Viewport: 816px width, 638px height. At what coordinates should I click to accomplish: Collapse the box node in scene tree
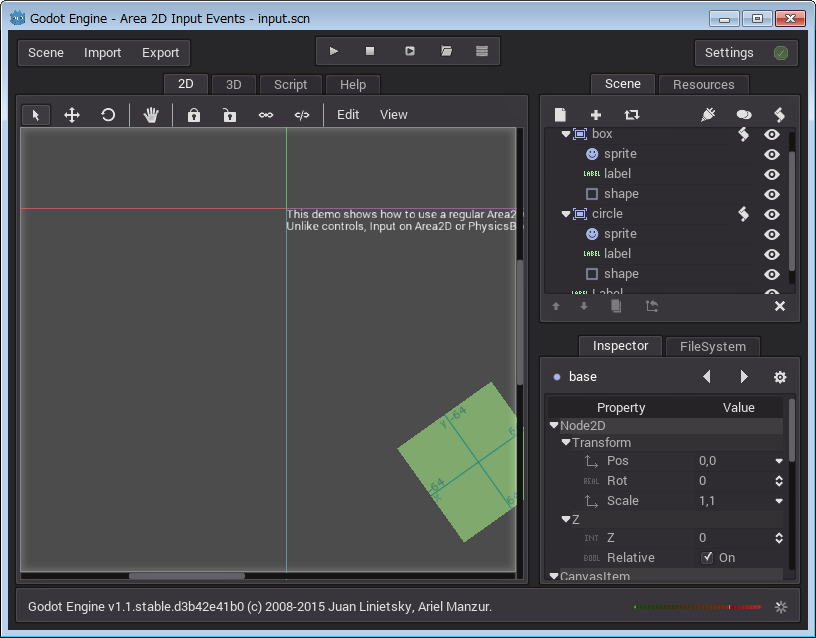(x=566, y=134)
